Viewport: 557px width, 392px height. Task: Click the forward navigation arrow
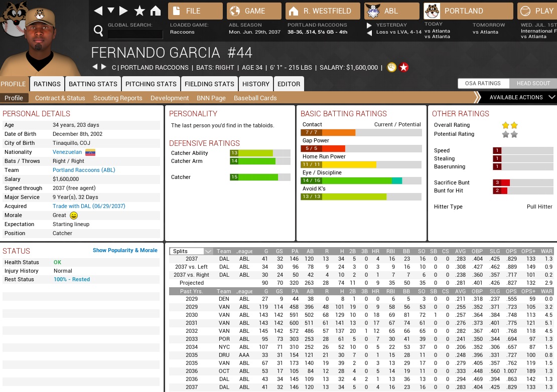[123, 11]
